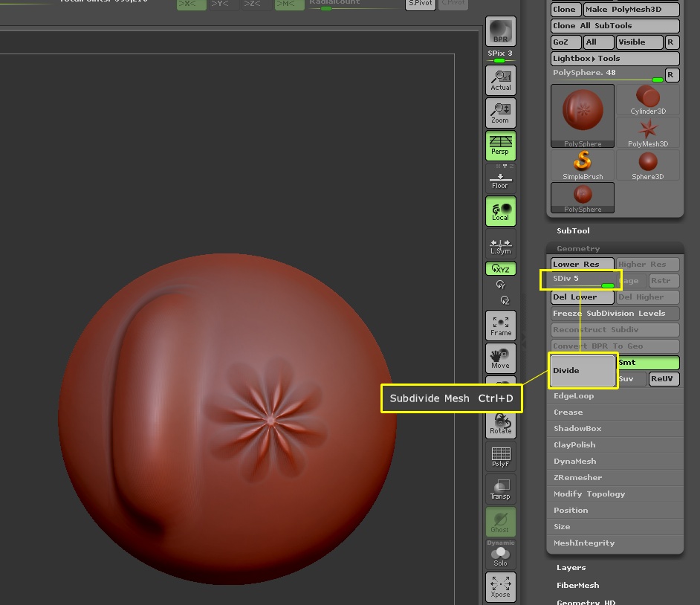Toggle the Suv option
This screenshot has height=605, width=700.
pyautogui.click(x=632, y=378)
